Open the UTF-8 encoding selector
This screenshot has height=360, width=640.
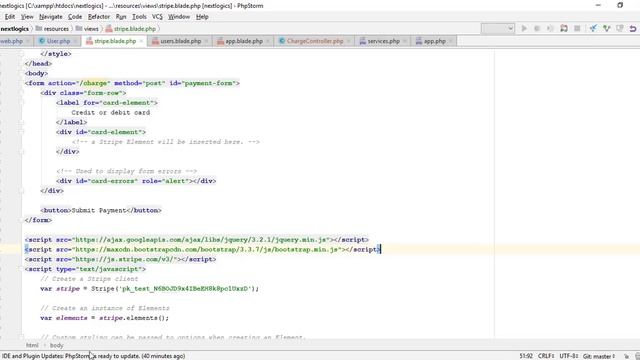click(x=568, y=356)
